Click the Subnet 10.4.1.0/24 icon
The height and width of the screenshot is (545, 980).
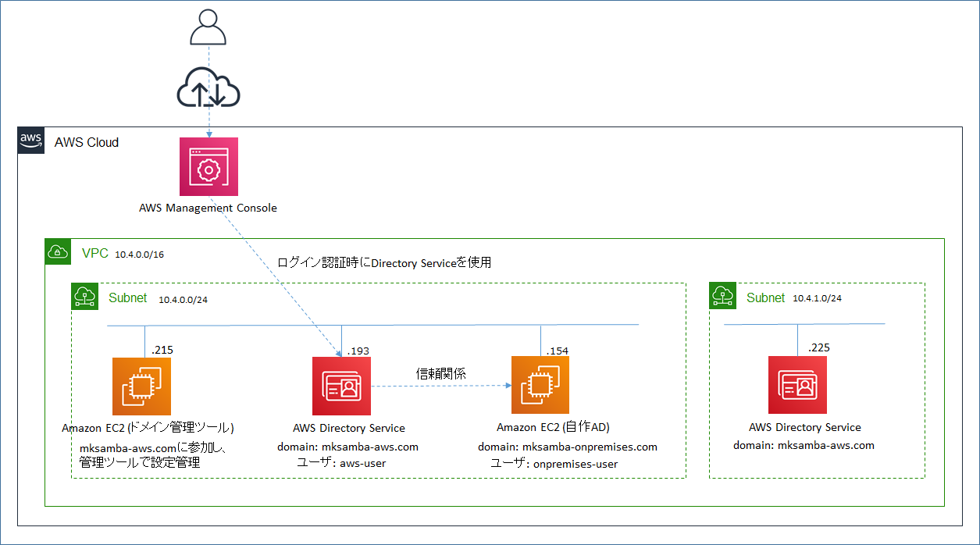(723, 297)
